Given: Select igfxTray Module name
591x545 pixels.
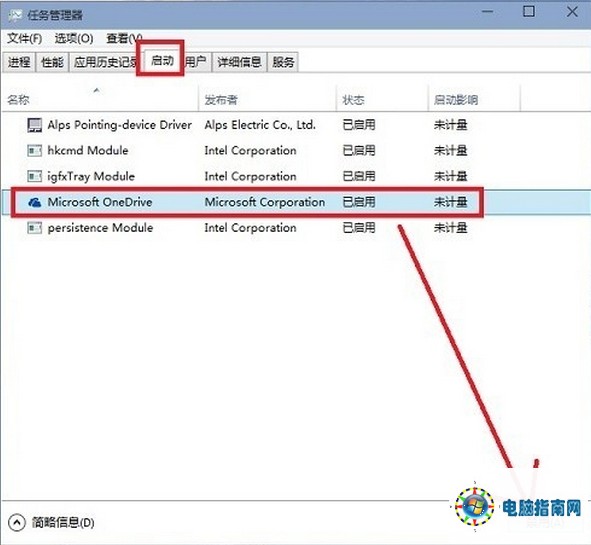Looking at the screenshot, I should click(91, 176).
